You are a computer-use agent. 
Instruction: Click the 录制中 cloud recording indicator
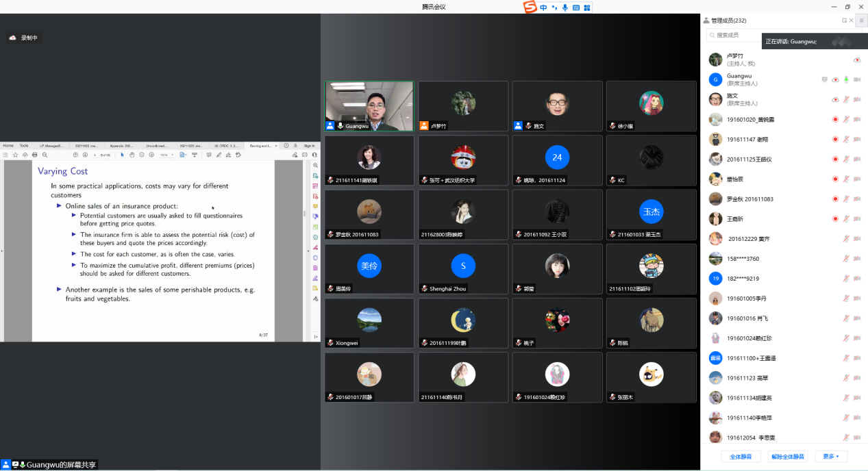click(x=24, y=38)
